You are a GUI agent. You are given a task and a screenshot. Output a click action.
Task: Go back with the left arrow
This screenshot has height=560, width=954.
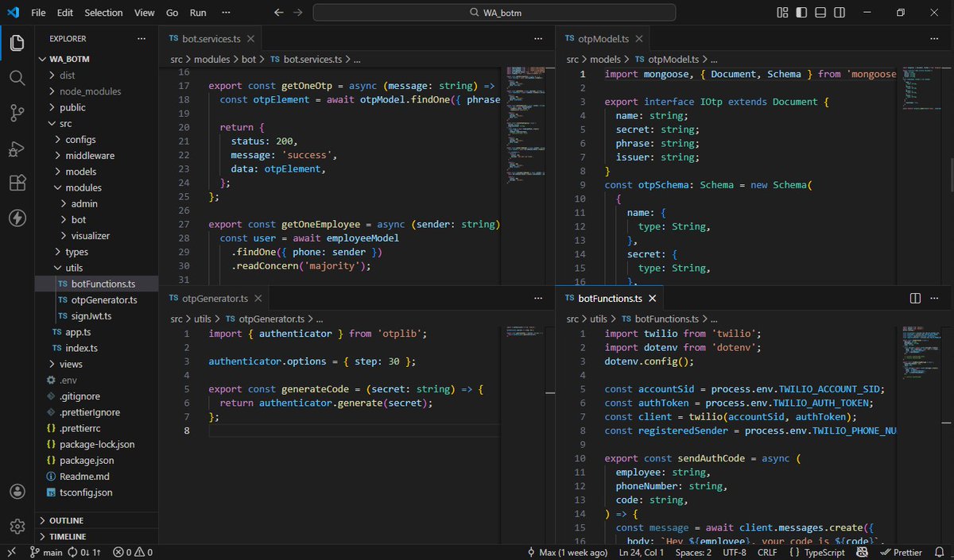pos(278,13)
